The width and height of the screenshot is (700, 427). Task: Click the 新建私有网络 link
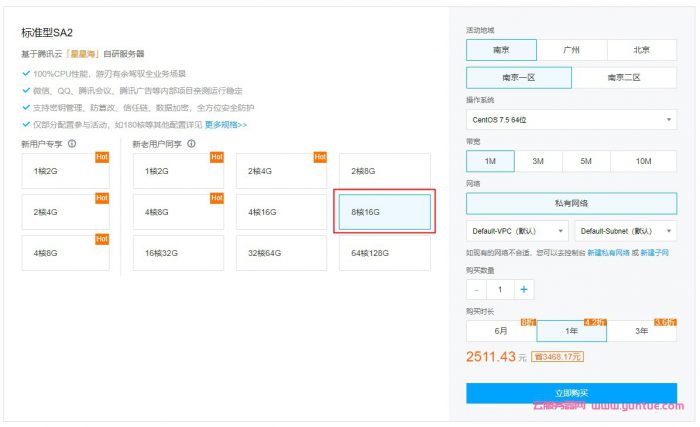[x=610, y=253]
